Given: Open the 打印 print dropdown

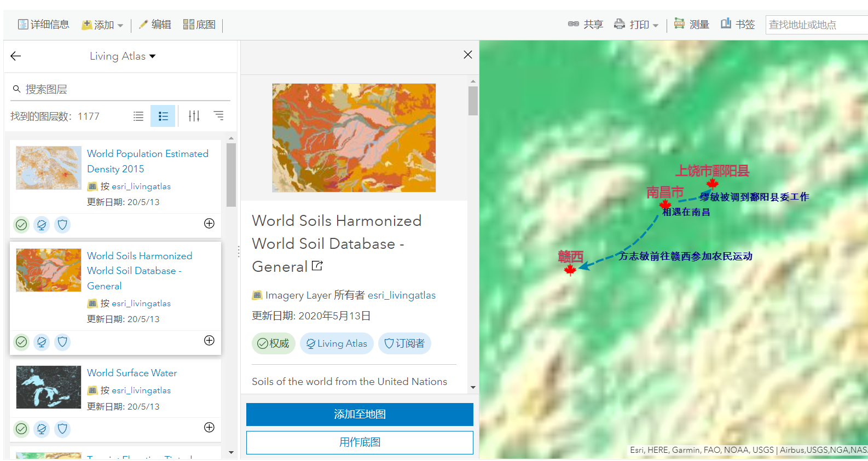Looking at the screenshot, I should 636,25.
